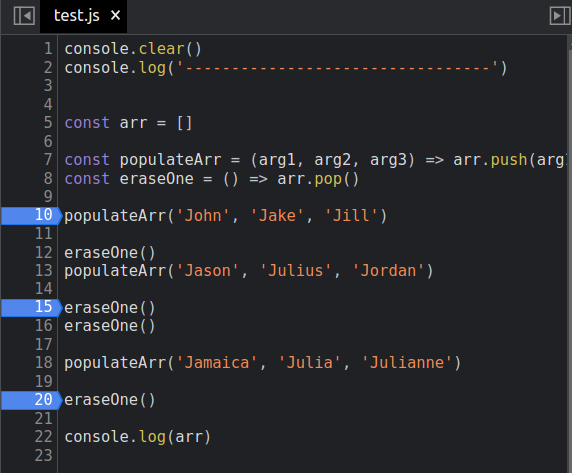Viewport: 572px width, 473px height.
Task: Add breakpoint at line number 12
Action: click(44, 252)
